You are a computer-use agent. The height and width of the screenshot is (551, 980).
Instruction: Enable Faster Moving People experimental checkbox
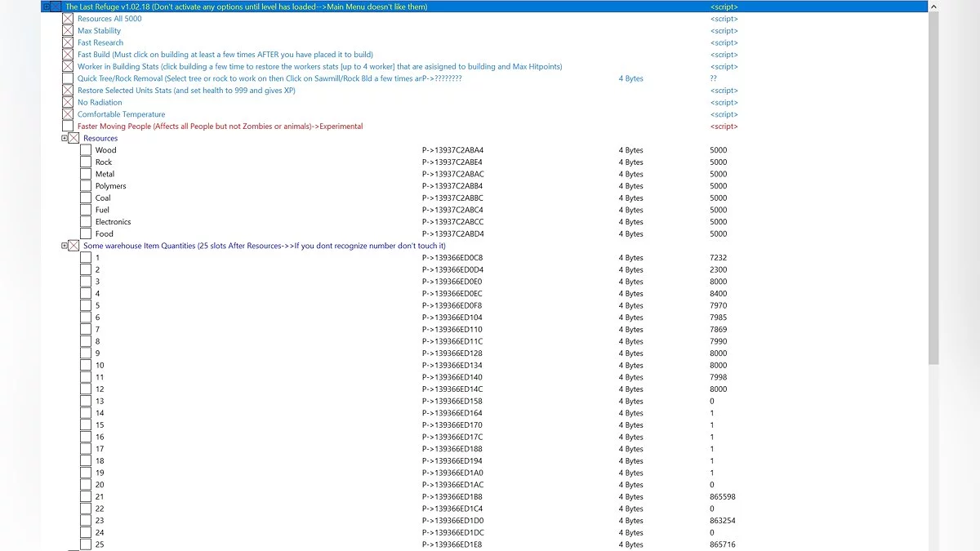[68, 127]
